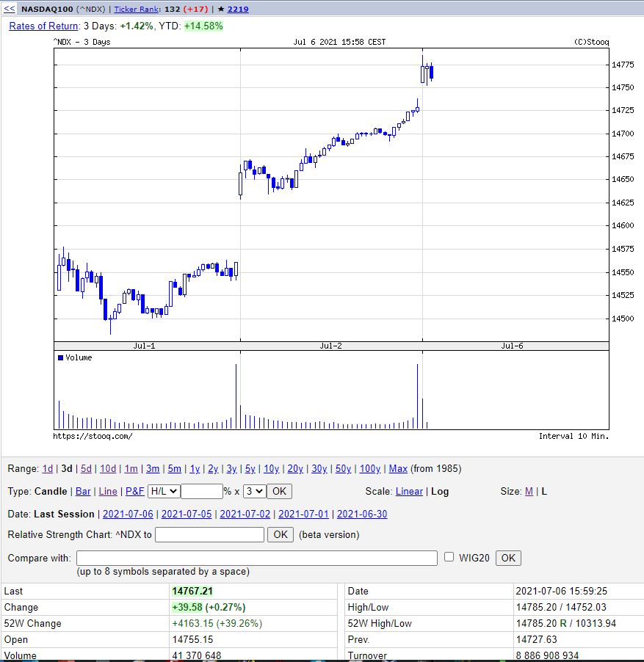Open the H/L dropdown
644x662 pixels.
point(164,492)
